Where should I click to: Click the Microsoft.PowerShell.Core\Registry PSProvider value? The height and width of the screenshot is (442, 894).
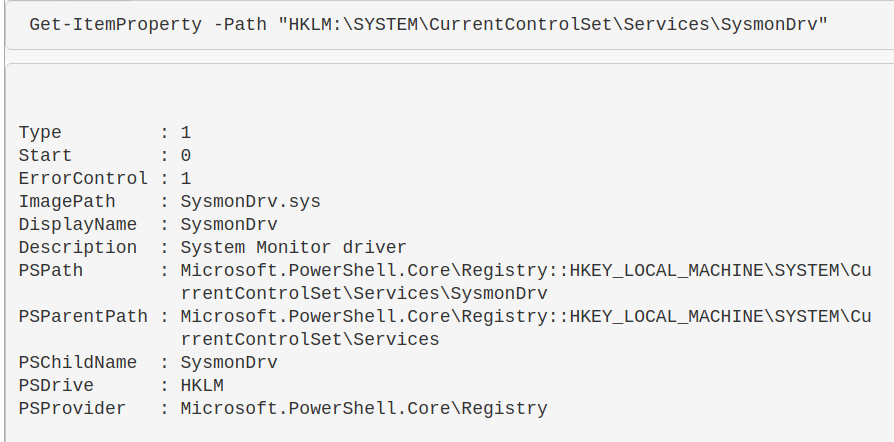pos(364,409)
